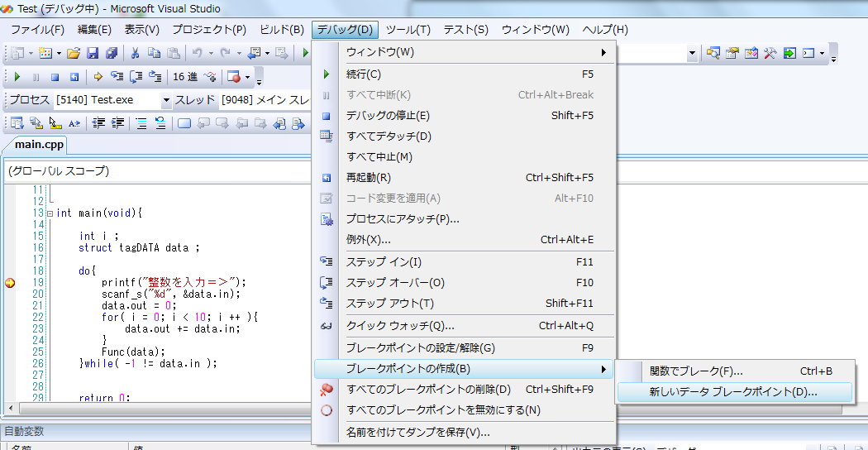
Task: Click the Display Object Member List icon
Action: click(x=17, y=123)
